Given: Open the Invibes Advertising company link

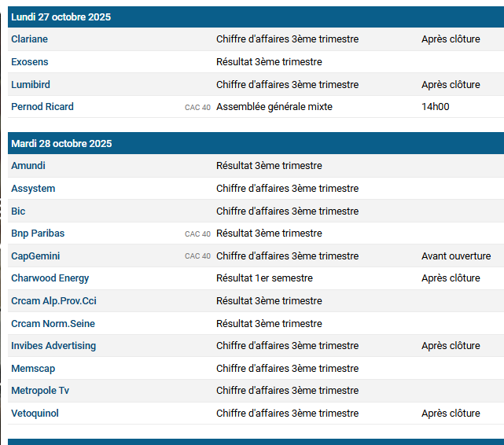Looking at the screenshot, I should point(53,346).
